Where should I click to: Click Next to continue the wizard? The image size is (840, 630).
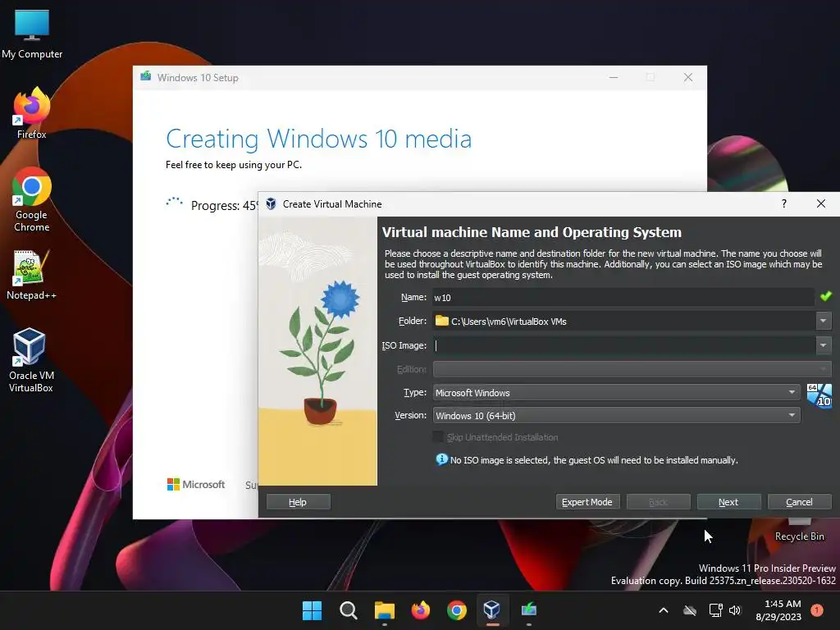[728, 502]
